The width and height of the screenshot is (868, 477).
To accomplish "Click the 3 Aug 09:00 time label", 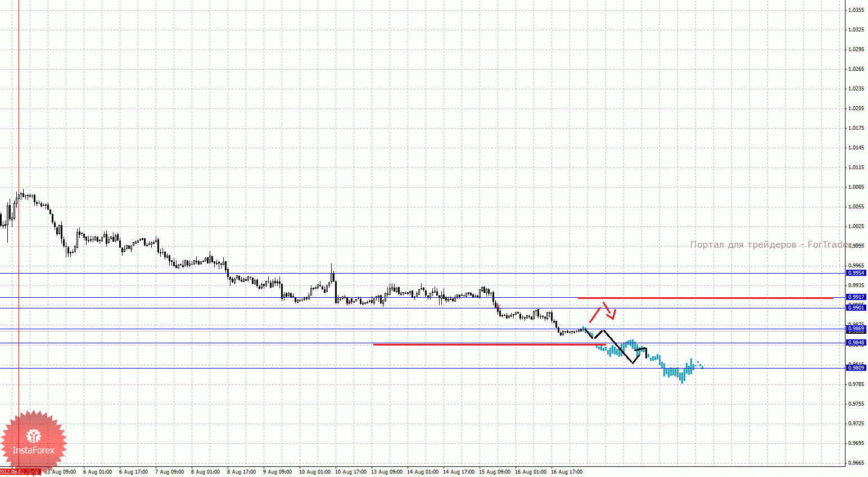I will 61,472.
